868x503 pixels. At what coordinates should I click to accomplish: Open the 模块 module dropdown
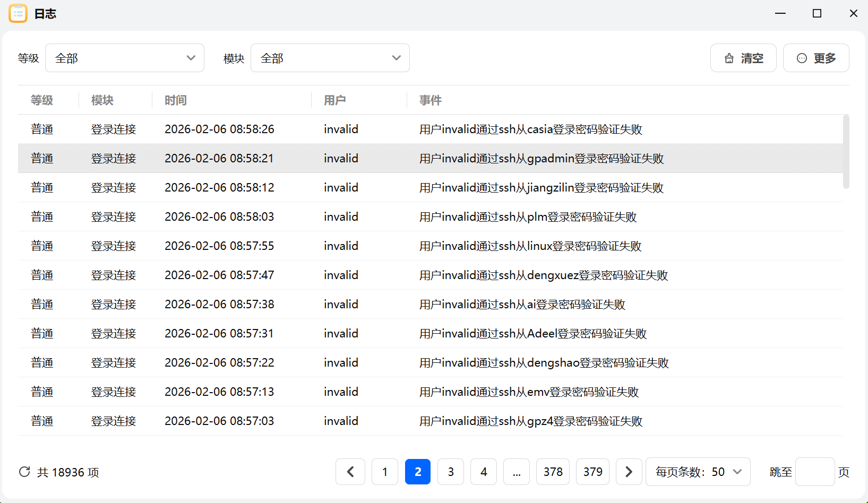[330, 58]
